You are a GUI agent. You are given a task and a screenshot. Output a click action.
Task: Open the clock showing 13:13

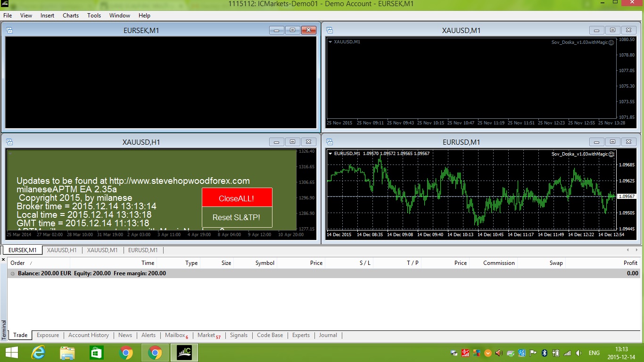[621, 353]
